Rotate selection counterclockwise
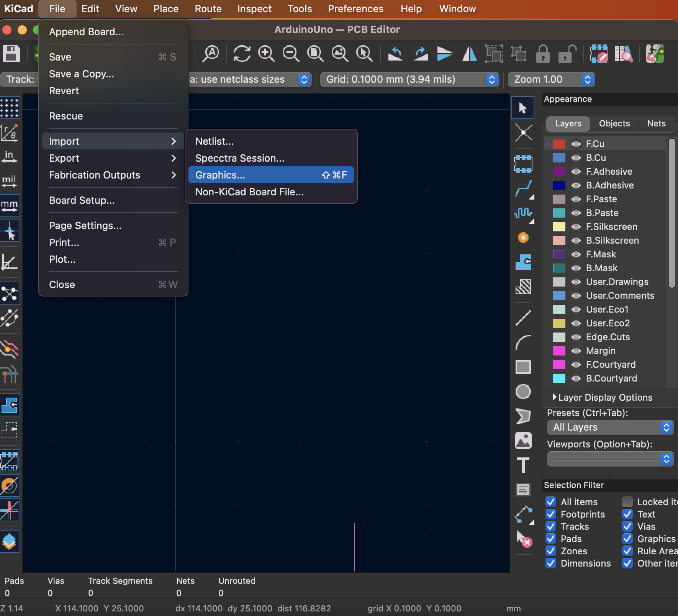The image size is (678, 616). coord(396,54)
